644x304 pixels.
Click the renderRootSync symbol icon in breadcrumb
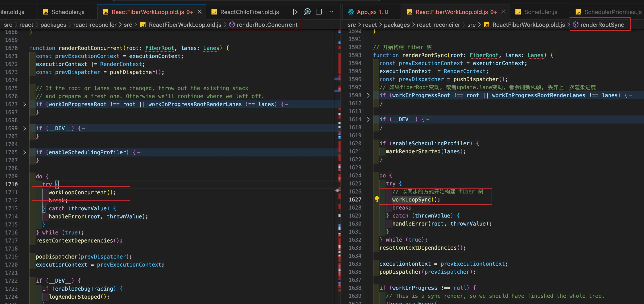point(576,25)
